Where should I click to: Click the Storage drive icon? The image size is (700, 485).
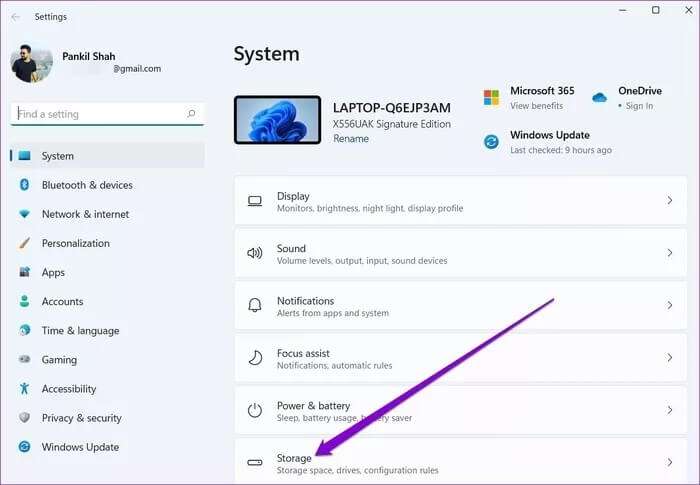click(255, 462)
